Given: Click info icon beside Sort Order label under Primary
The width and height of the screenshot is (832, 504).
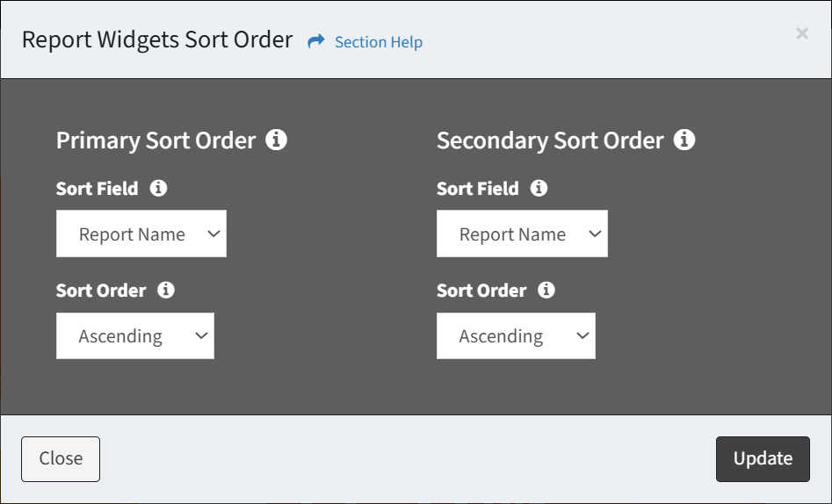Looking at the screenshot, I should tap(165, 290).
